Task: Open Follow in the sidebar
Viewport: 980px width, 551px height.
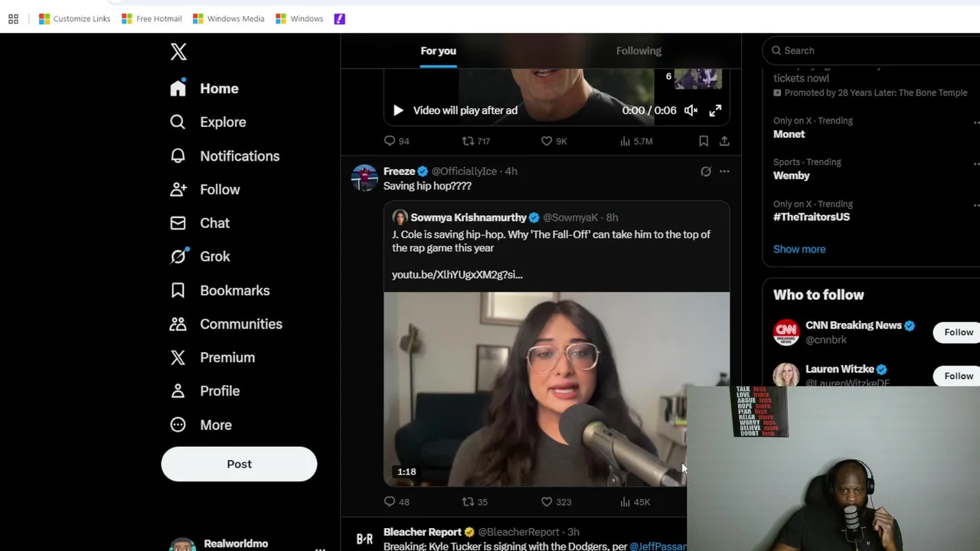Action: 205,189
